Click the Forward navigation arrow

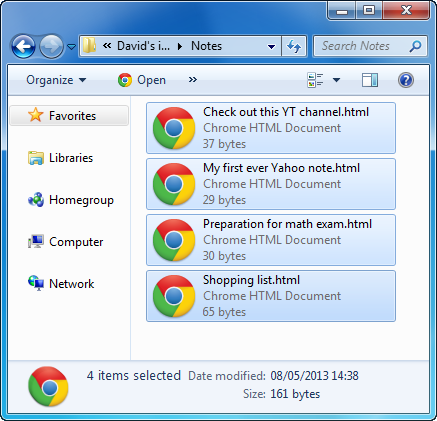(x=51, y=46)
